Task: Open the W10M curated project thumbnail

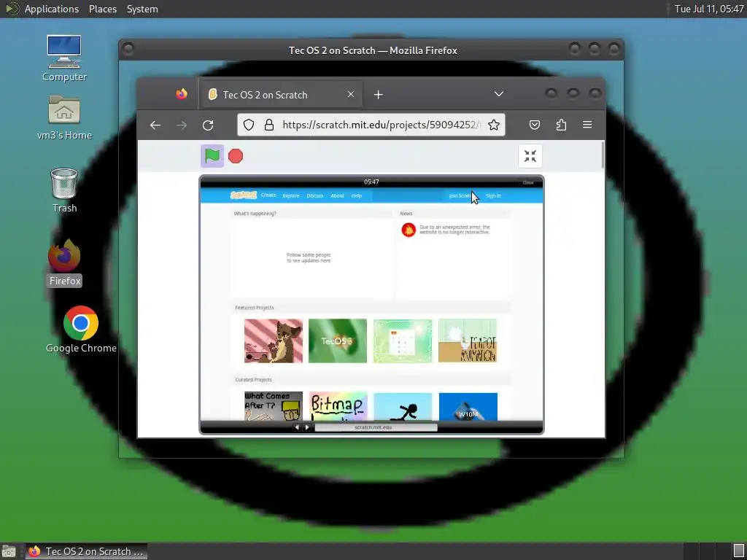Action: click(468, 407)
